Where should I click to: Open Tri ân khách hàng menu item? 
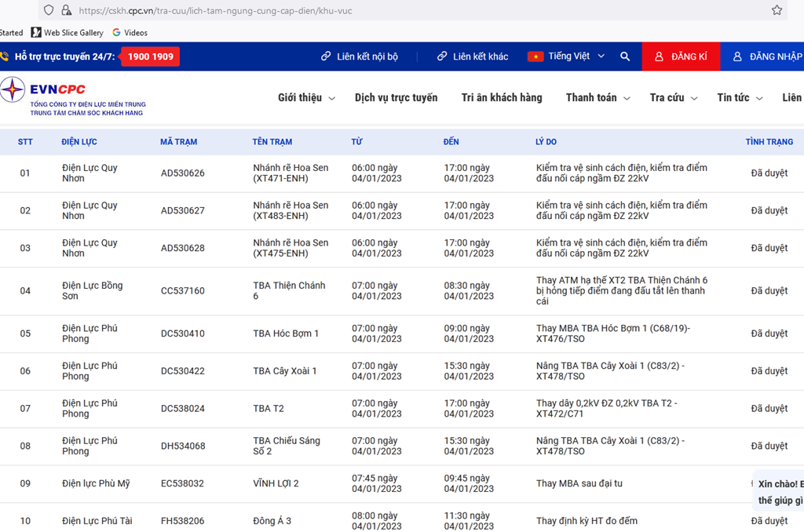point(502,98)
